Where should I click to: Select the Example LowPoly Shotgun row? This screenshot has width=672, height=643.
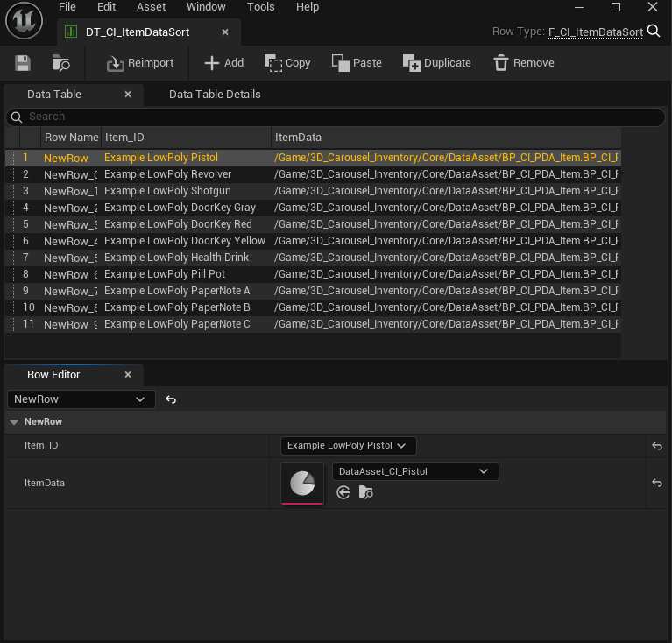point(314,191)
